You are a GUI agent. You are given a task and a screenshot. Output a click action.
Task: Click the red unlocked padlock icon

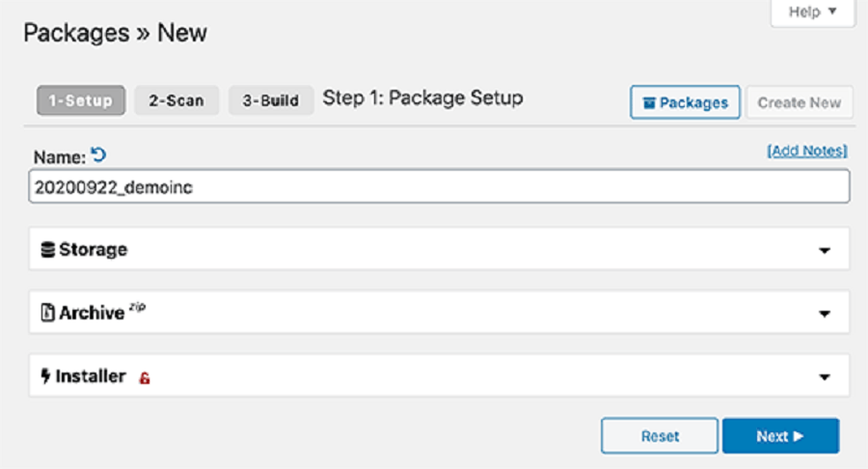145,377
